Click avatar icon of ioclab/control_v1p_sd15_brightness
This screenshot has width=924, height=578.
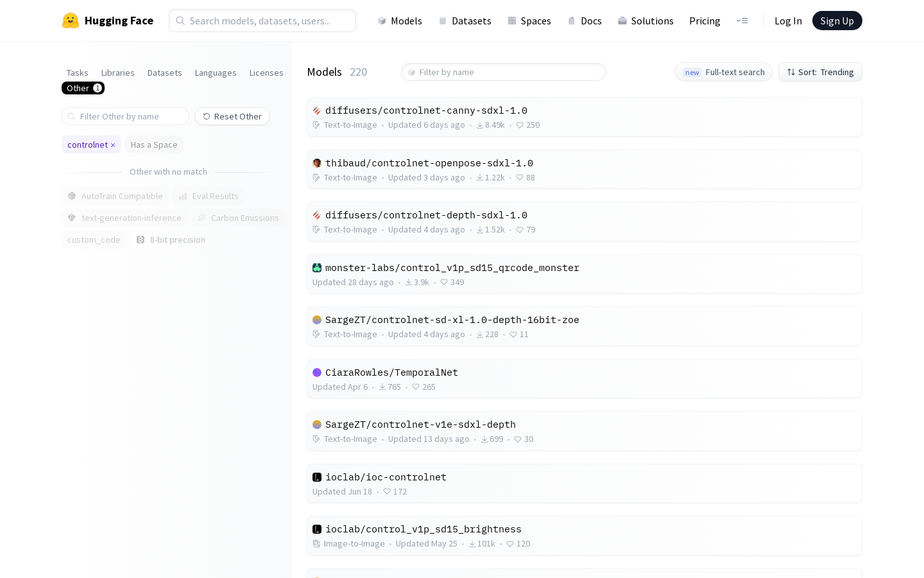317,529
